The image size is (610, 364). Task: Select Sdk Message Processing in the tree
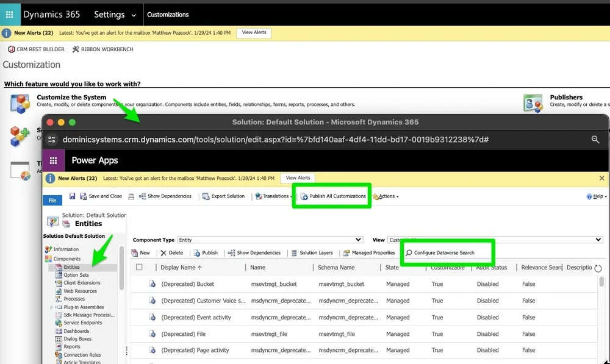[85, 315]
